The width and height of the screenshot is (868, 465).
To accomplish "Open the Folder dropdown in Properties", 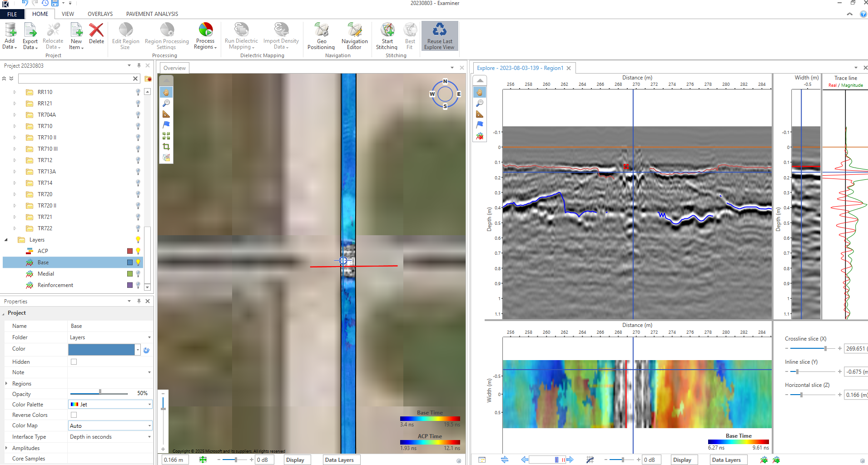I will [x=149, y=337].
